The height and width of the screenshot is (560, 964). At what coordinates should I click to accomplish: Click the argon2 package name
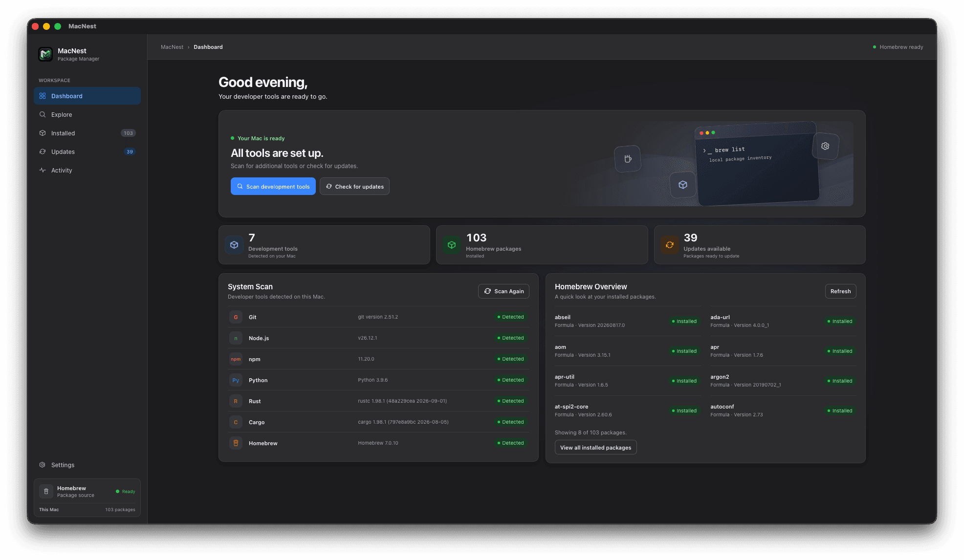720,377
